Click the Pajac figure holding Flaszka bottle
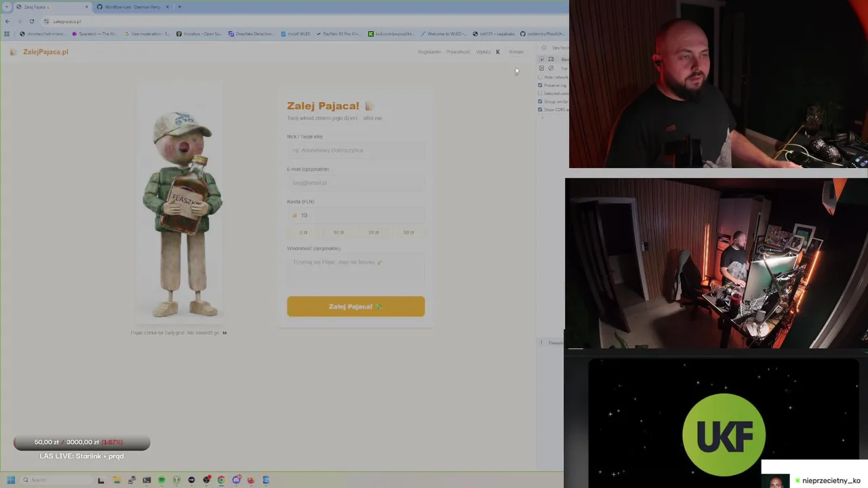The image size is (868, 488). 181,213
